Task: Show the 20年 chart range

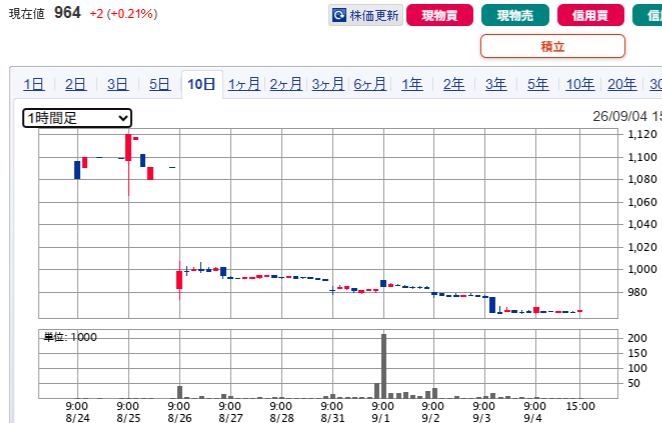Action: (x=622, y=84)
